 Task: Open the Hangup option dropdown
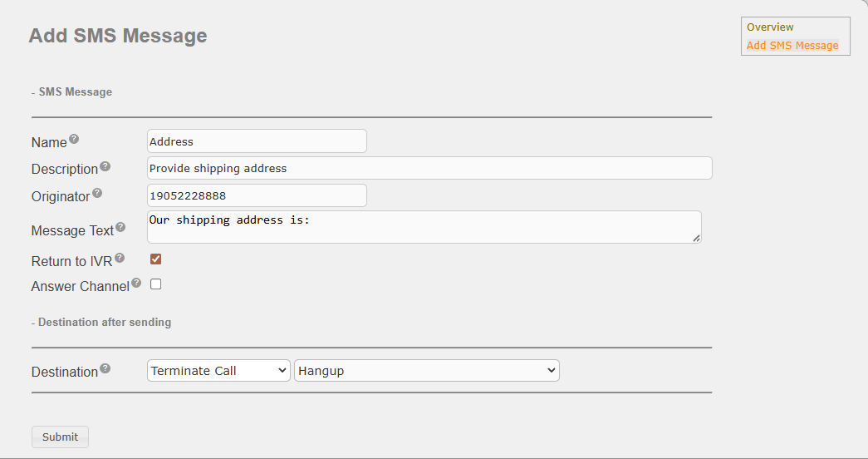(427, 371)
